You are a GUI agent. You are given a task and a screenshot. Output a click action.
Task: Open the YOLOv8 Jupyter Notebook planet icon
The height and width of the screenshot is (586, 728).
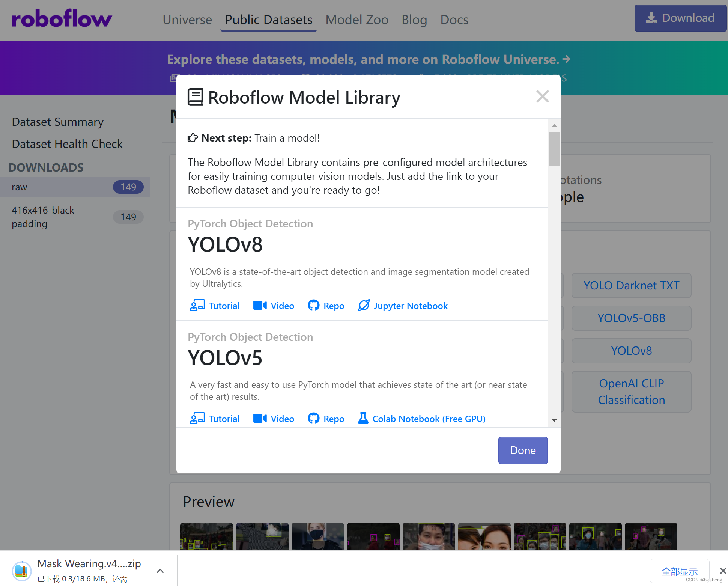364,306
